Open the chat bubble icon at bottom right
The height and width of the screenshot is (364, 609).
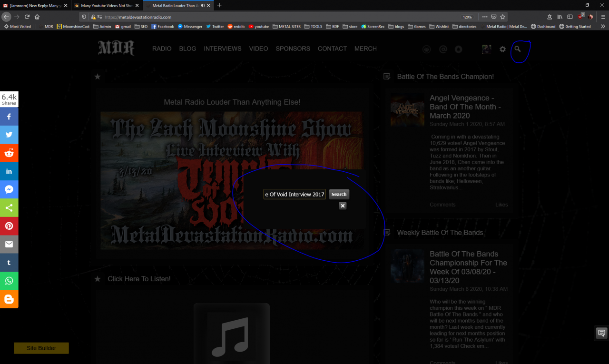point(601,333)
